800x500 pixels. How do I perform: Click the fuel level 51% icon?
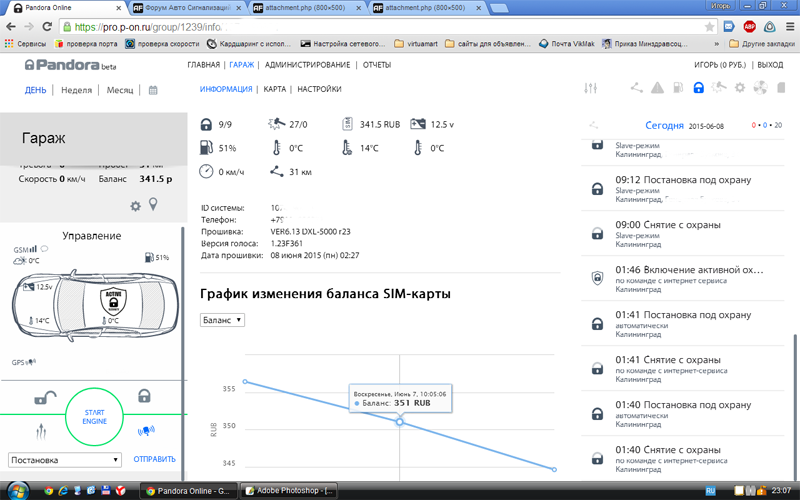[206, 148]
